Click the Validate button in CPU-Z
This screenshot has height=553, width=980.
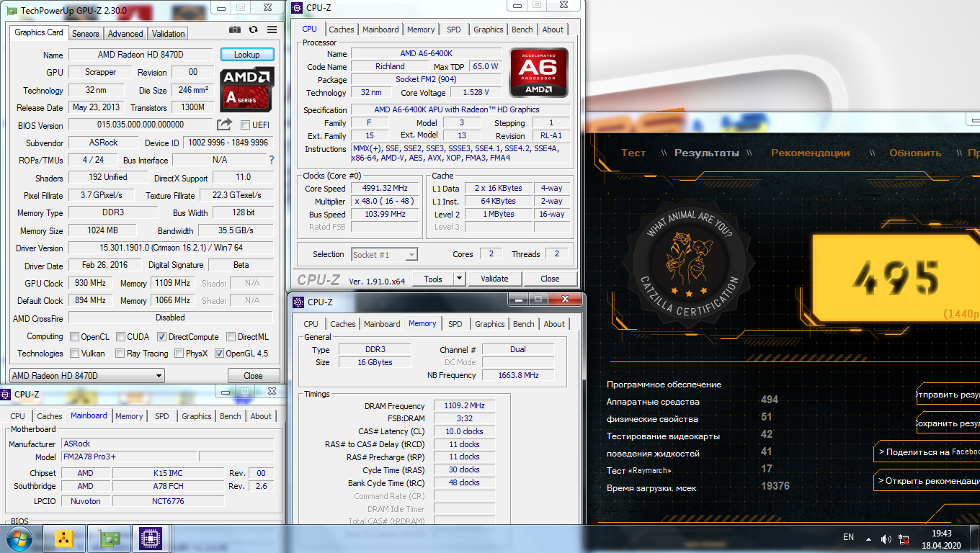pyautogui.click(x=494, y=279)
